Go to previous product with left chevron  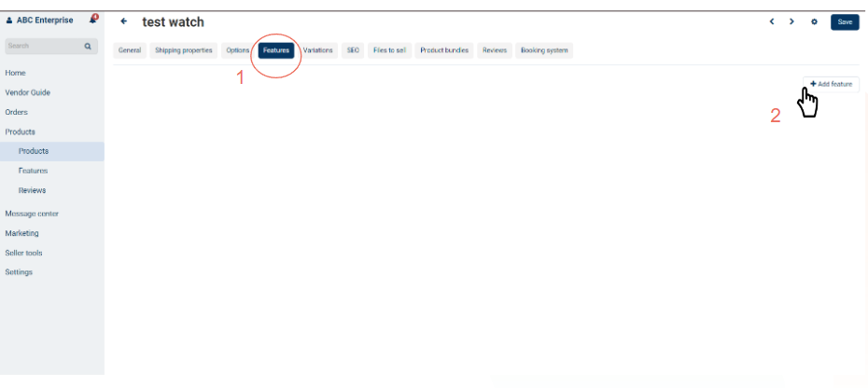pyautogui.click(x=772, y=21)
